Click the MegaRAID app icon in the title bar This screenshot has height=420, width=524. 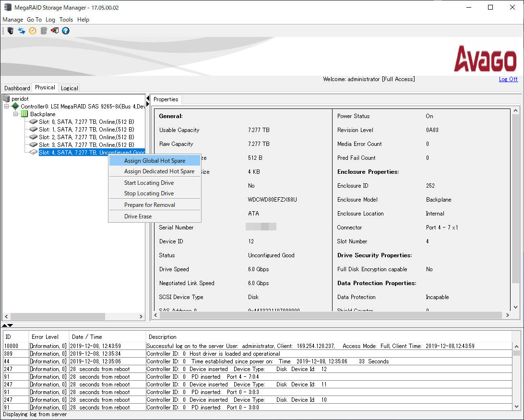pyautogui.click(x=7, y=7)
